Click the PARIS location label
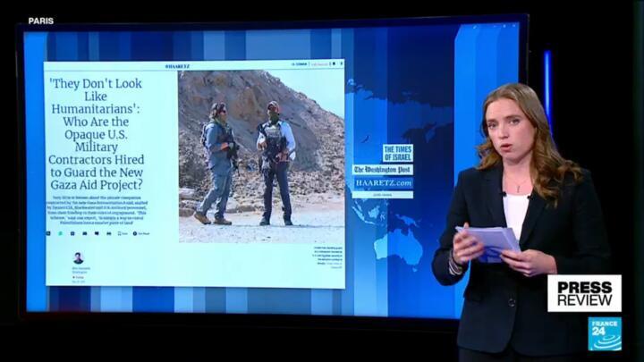 (x=41, y=21)
